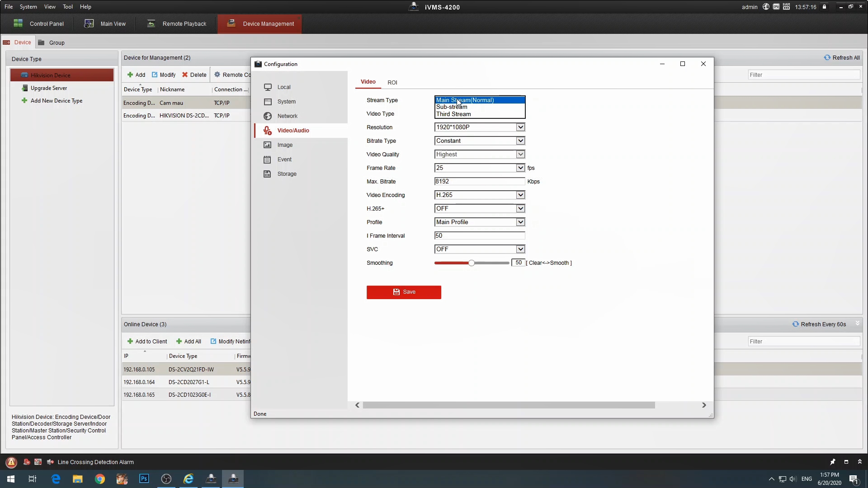The height and width of the screenshot is (488, 868).
Task: Click the Add device button
Action: tap(136, 75)
